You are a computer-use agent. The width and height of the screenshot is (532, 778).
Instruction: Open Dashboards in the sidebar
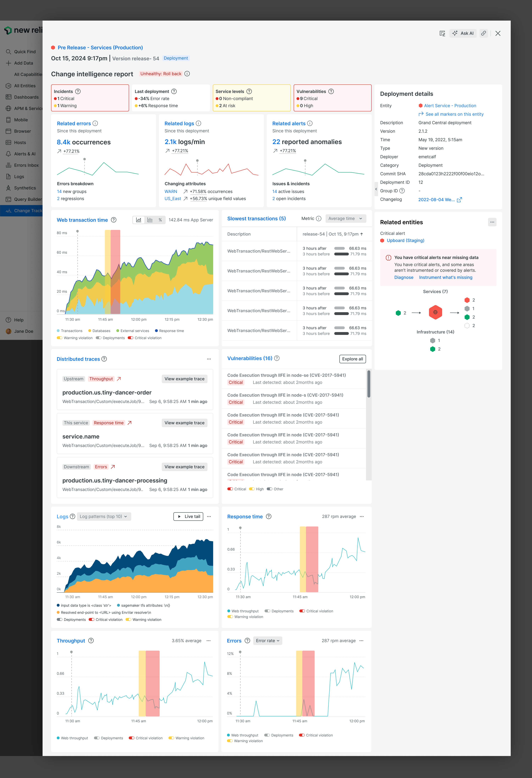(x=26, y=97)
